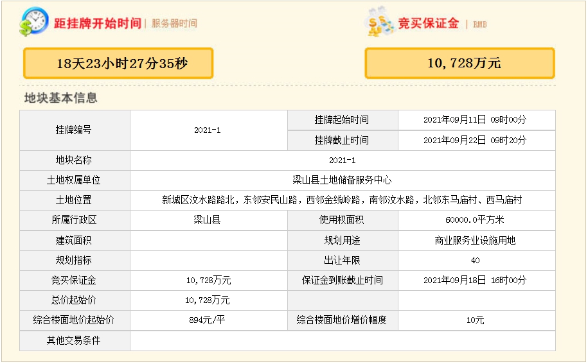The width and height of the screenshot is (588, 364).
Task: Click the 出让年限 value 40
Action: (475, 260)
